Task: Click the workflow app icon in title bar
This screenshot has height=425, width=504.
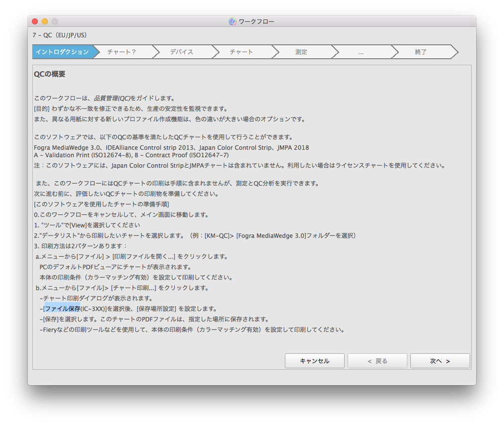Action: pos(233,21)
